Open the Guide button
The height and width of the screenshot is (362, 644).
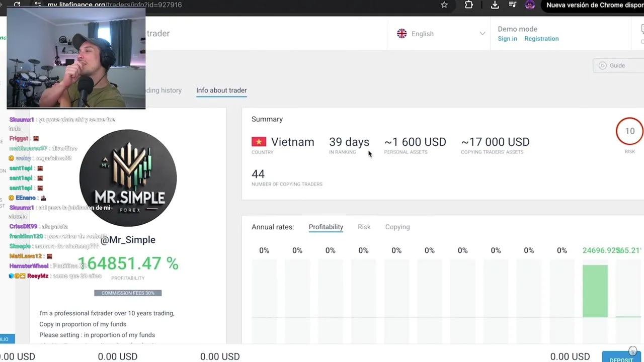pos(618,65)
